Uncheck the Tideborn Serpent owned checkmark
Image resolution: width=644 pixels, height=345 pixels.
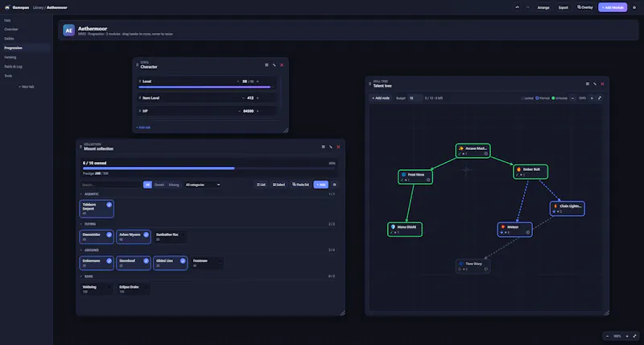click(109, 205)
